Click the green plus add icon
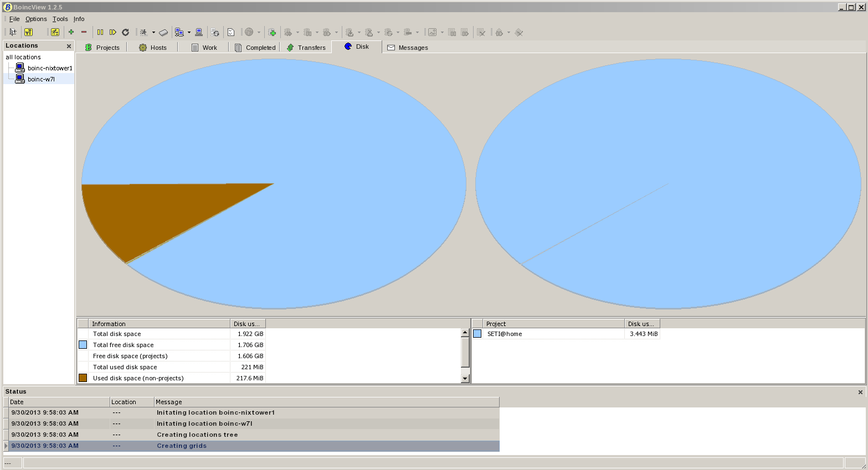The height and width of the screenshot is (470, 868). [x=71, y=32]
